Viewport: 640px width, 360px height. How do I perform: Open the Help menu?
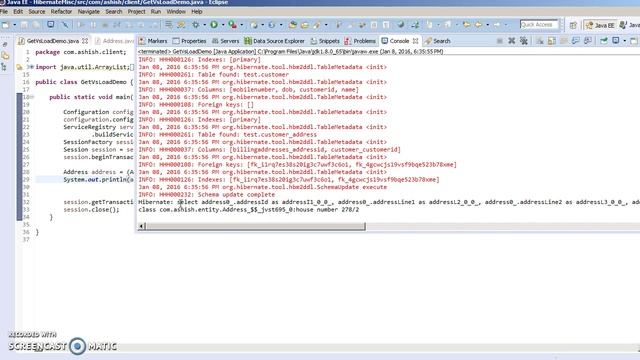tap(197, 12)
